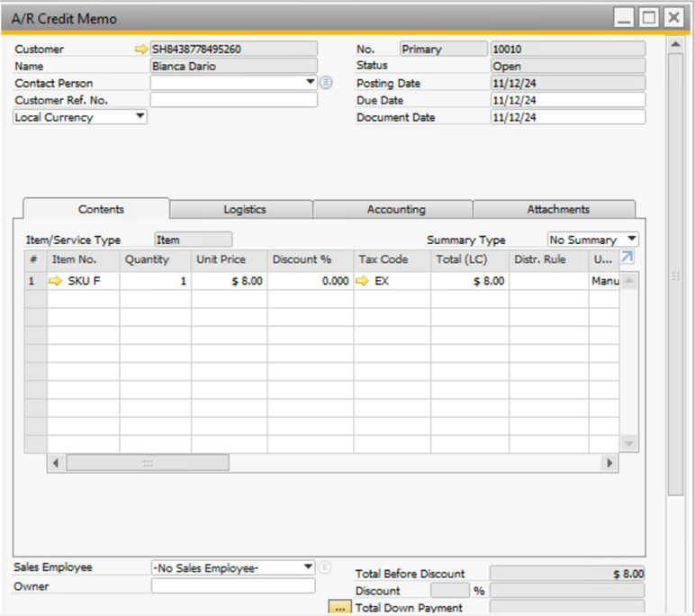Open the Summary Type dropdown
This screenshot has height=616, width=695.
[632, 240]
